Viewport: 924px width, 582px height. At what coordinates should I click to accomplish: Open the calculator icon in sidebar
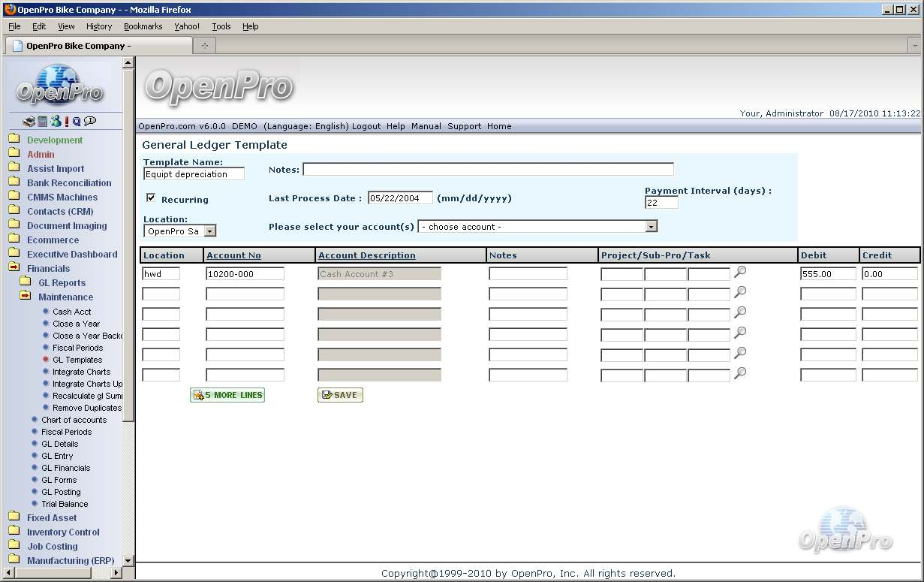point(43,121)
